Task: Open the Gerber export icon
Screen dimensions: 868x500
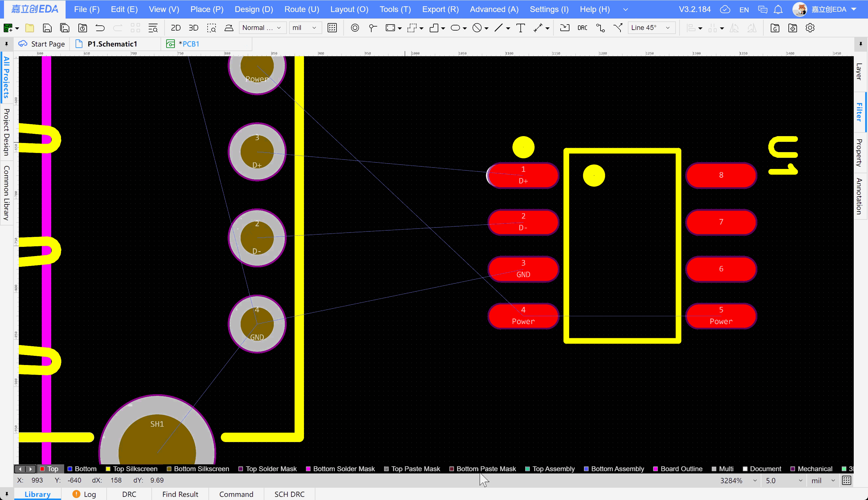Action: pyautogui.click(x=775, y=28)
